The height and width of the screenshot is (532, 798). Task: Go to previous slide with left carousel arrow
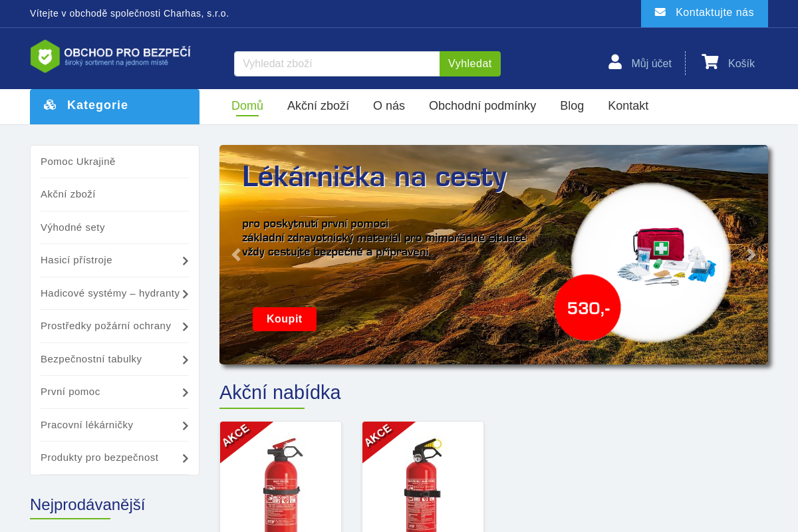tap(236, 255)
